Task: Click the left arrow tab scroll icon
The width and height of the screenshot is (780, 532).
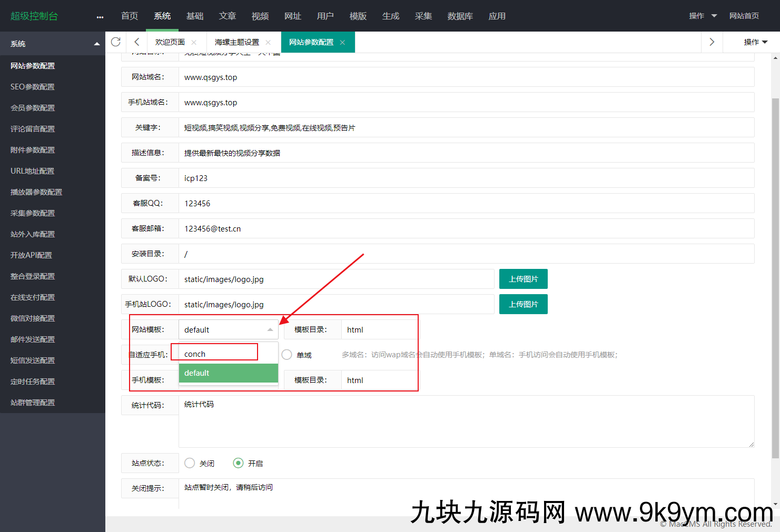Action: [x=137, y=42]
